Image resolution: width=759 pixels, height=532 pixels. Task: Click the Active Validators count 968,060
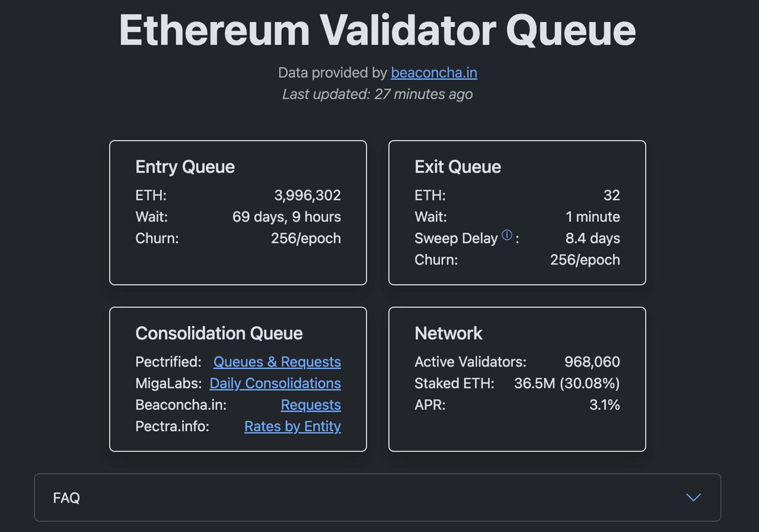592,362
